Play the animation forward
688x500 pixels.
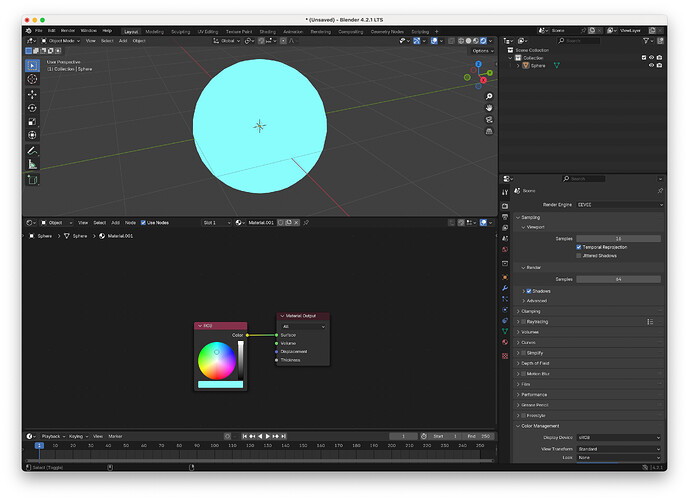point(268,436)
